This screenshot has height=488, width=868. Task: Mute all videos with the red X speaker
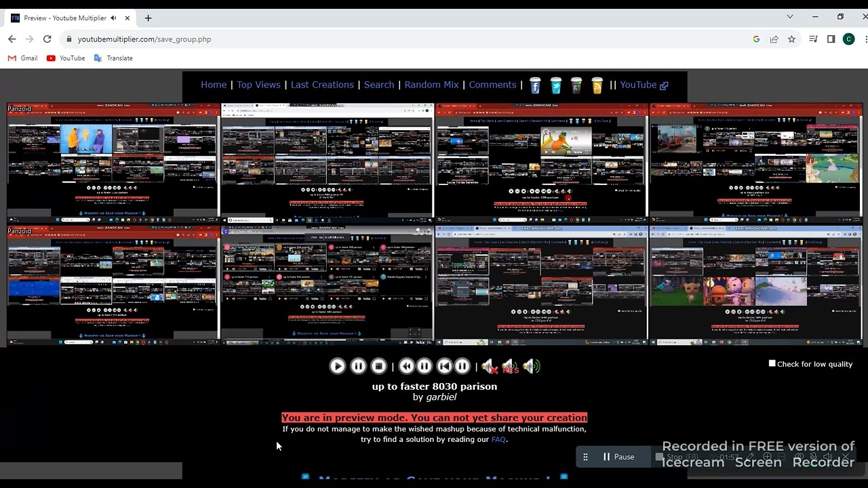pos(490,367)
